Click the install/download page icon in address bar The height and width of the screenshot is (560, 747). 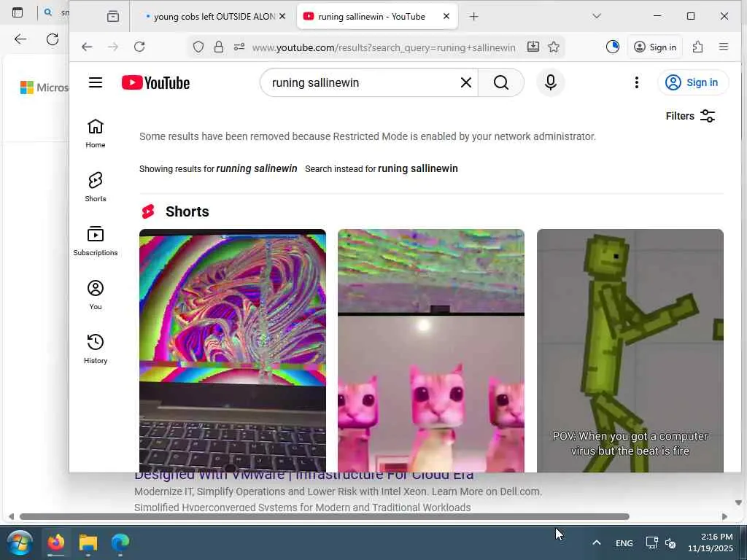pyautogui.click(x=533, y=47)
